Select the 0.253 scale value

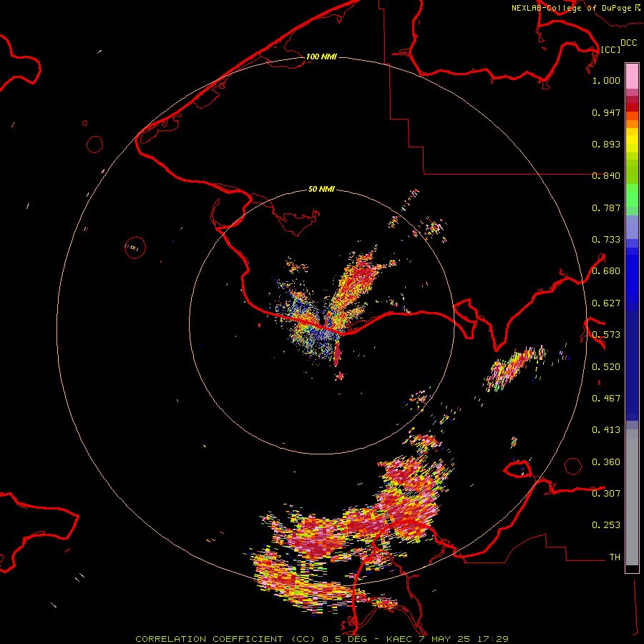coord(606,525)
